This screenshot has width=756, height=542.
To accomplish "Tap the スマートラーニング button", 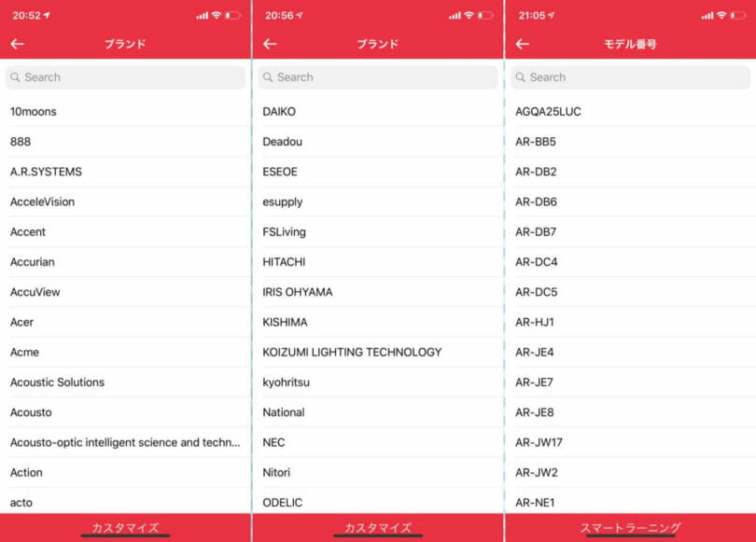I will click(630, 528).
